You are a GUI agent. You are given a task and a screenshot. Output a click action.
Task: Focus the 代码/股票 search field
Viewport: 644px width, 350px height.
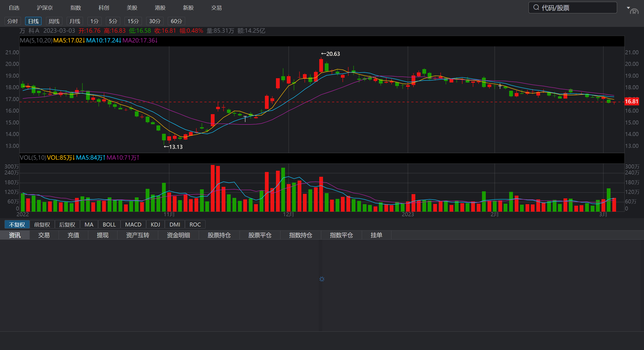pyautogui.click(x=576, y=8)
